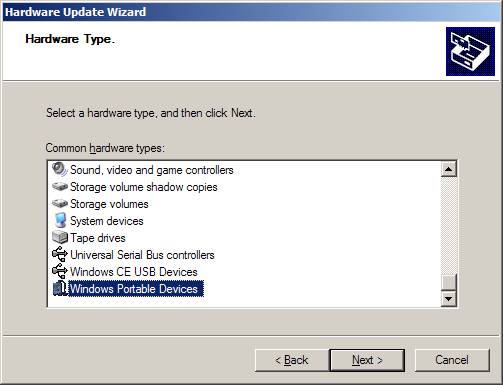Click the Windows Portable Devices icon
Image resolution: width=503 pixels, height=385 pixels.
pyautogui.click(x=60, y=288)
